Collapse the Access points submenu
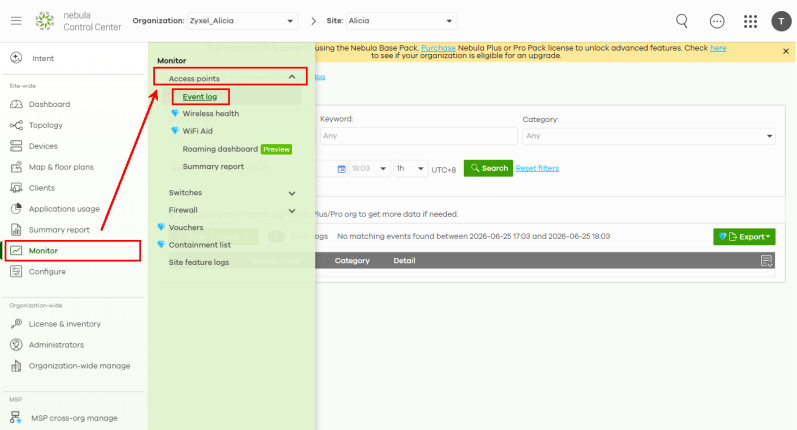The width and height of the screenshot is (797, 430). click(x=292, y=77)
